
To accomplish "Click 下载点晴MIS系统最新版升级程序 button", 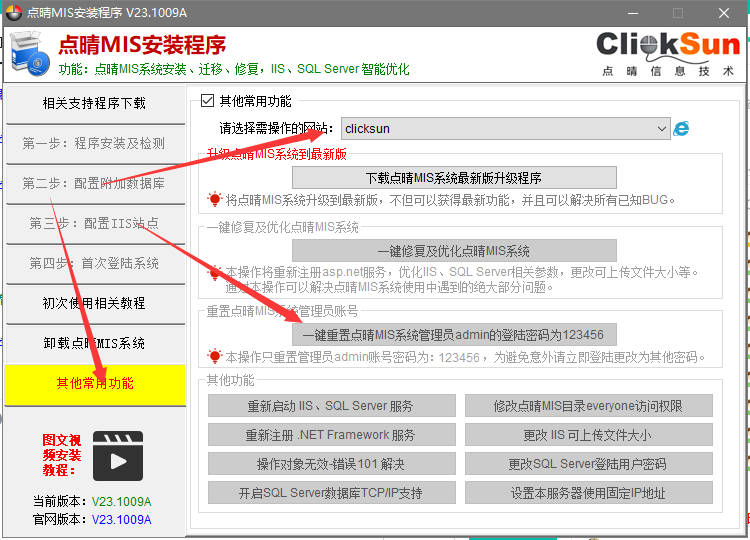I will click(454, 178).
